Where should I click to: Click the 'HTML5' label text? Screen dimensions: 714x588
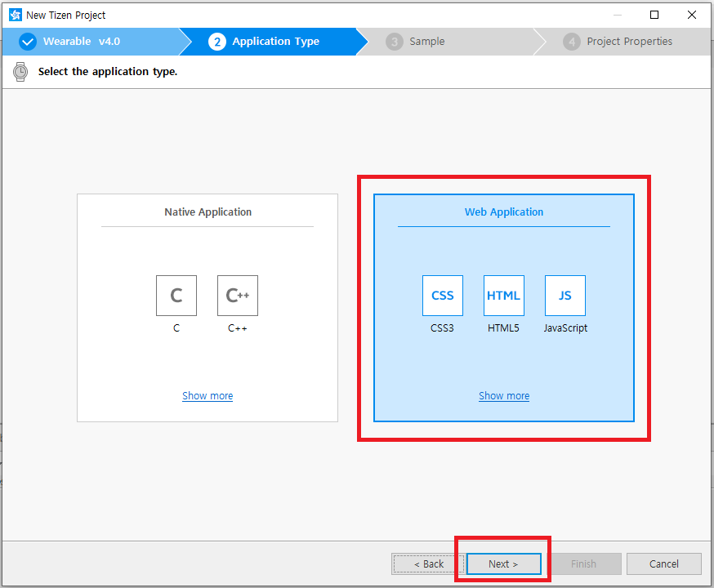[x=503, y=328]
